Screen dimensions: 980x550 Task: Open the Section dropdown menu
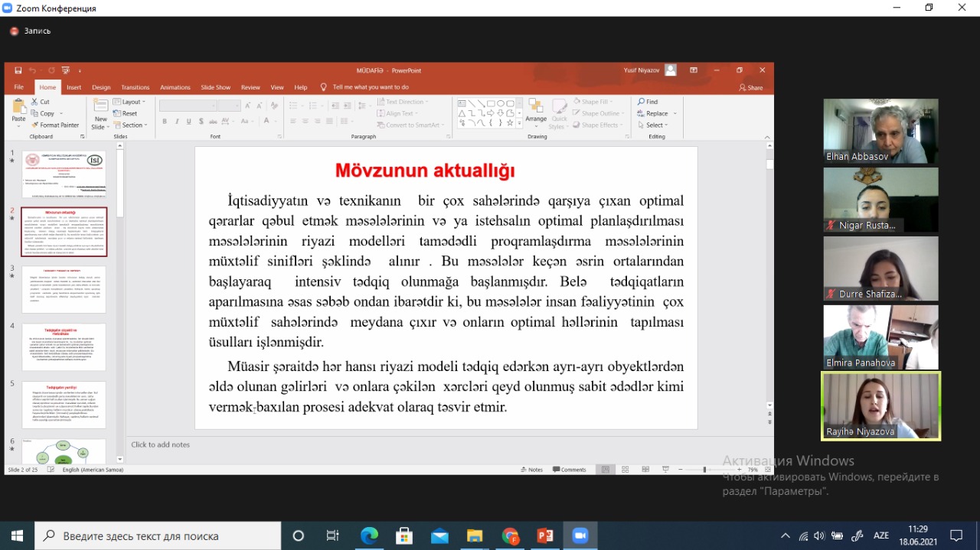pyautogui.click(x=130, y=125)
